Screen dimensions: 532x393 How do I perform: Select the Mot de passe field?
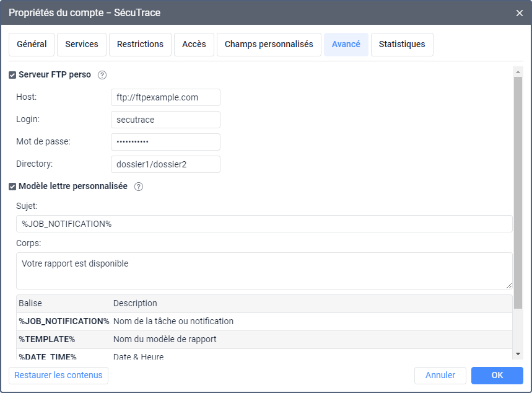[165, 142]
